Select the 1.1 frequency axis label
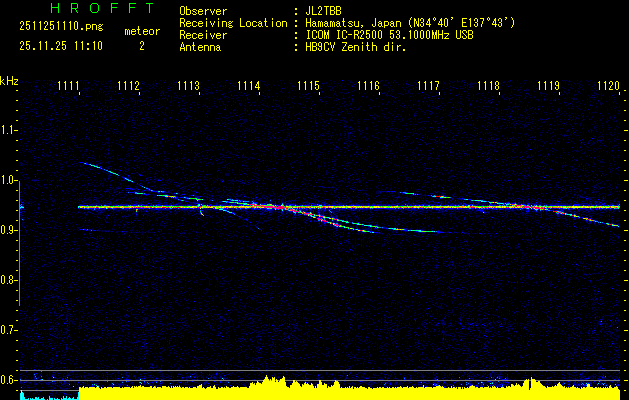The width and height of the screenshot is (629, 400). (x=9, y=130)
